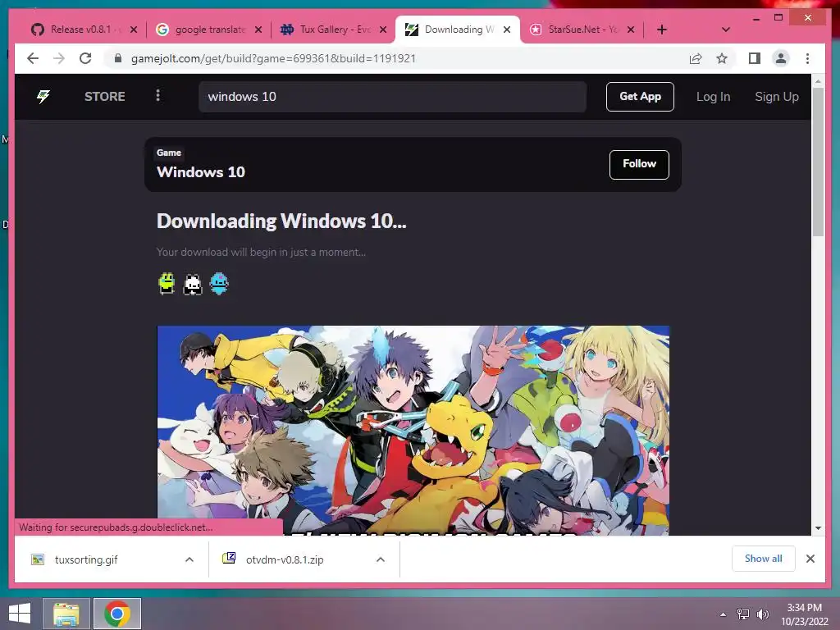Show hidden system tray icons
The image size is (840, 630).
tap(724, 614)
